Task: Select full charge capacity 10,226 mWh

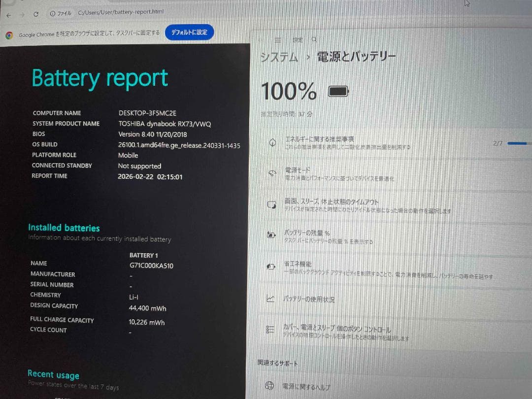Action: (x=147, y=322)
